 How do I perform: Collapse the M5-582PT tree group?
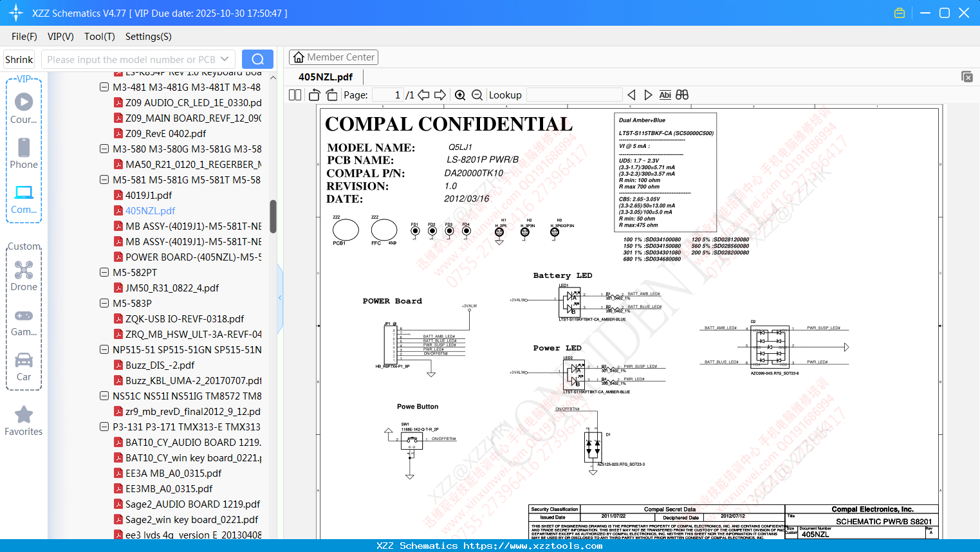[104, 272]
